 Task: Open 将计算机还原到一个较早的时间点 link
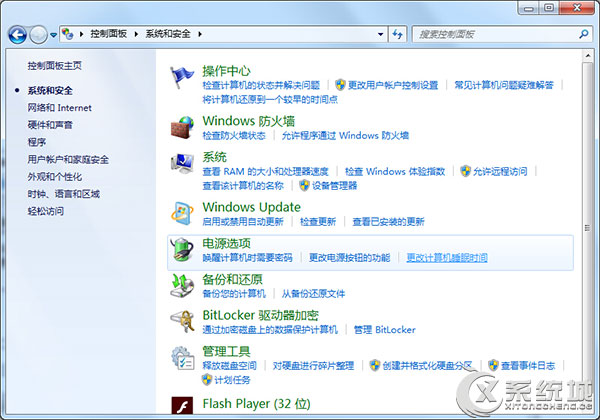(x=270, y=99)
